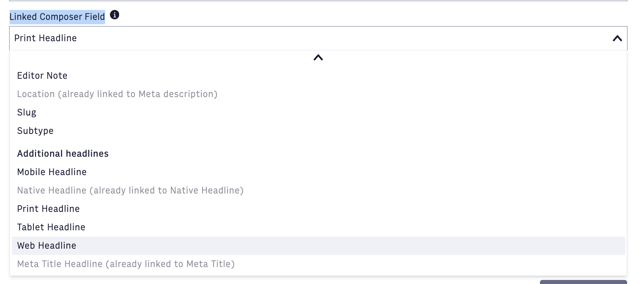Choose the first option in the open list
The image size is (644, 284).
[318, 76]
